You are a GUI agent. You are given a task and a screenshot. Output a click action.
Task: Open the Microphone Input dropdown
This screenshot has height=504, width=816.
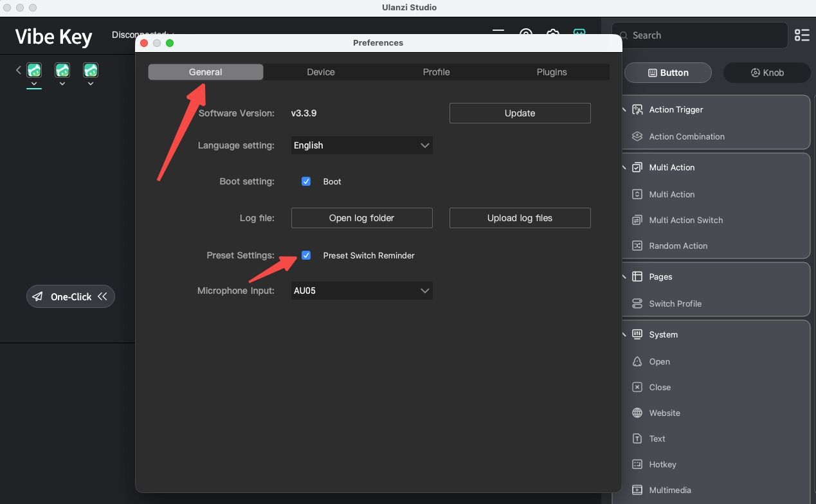pos(362,291)
